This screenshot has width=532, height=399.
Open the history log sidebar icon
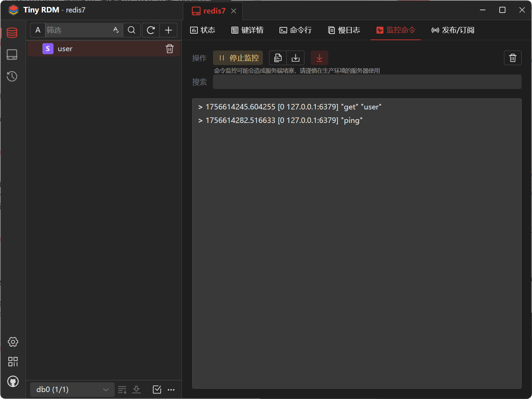coord(12,76)
